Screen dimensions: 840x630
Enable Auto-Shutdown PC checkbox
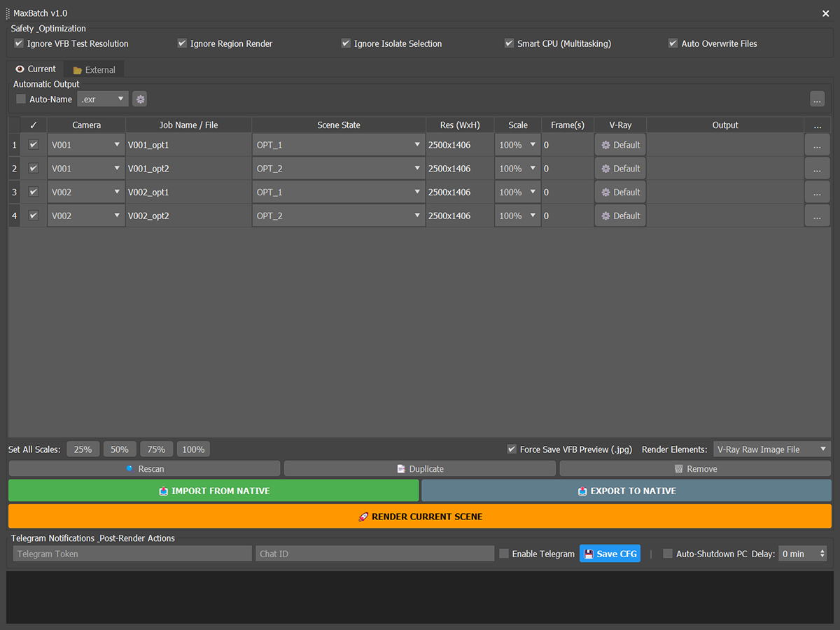pyautogui.click(x=668, y=554)
